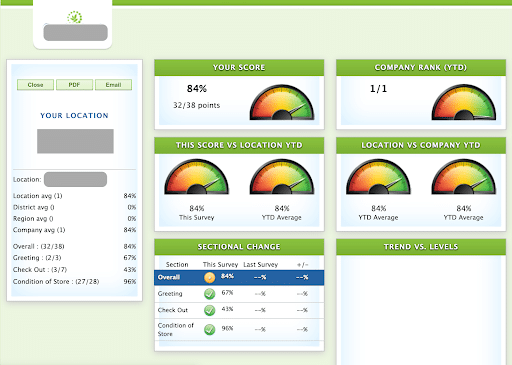Click the green checkmark beside Check Out

coord(210,310)
